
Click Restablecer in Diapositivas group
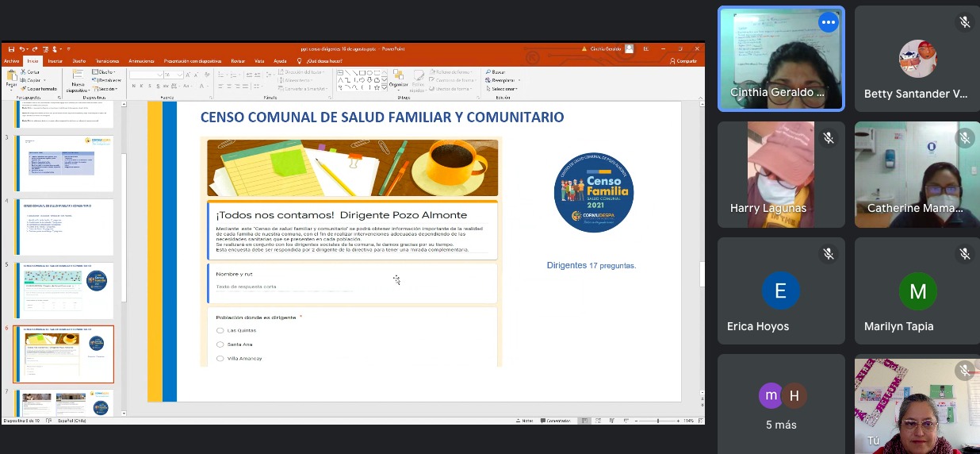click(106, 80)
